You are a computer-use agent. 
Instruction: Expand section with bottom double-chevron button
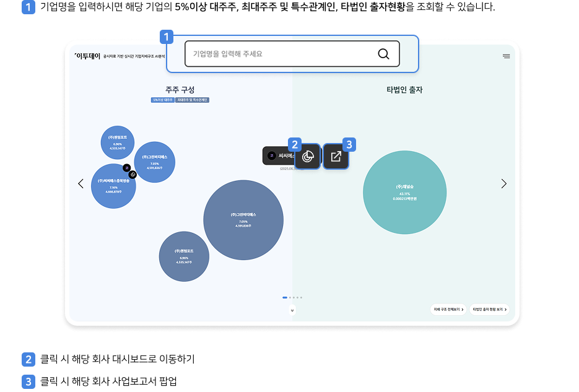click(x=292, y=309)
